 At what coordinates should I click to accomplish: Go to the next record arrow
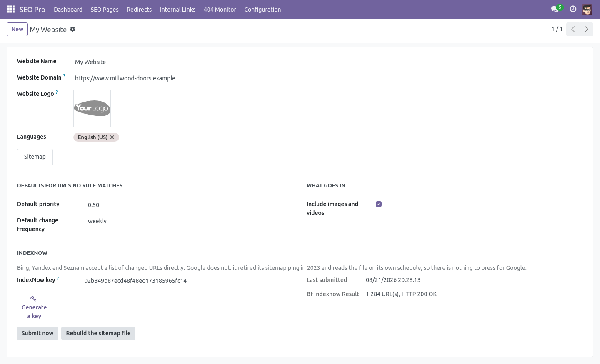(x=586, y=29)
